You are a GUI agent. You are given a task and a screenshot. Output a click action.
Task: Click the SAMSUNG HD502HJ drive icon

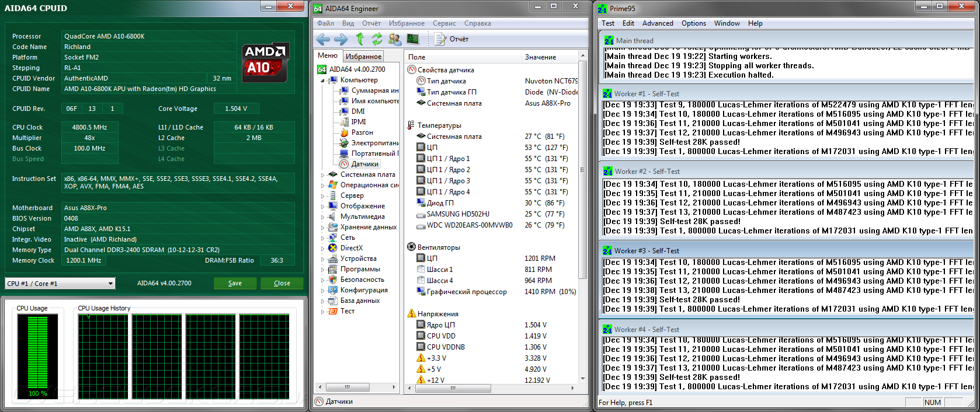click(421, 214)
